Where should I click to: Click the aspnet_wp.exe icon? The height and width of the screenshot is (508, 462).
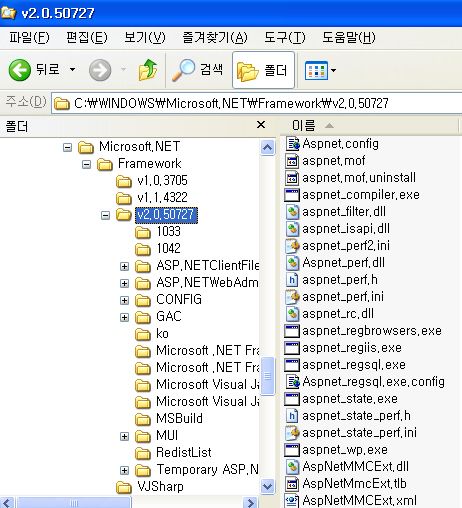pos(292,450)
